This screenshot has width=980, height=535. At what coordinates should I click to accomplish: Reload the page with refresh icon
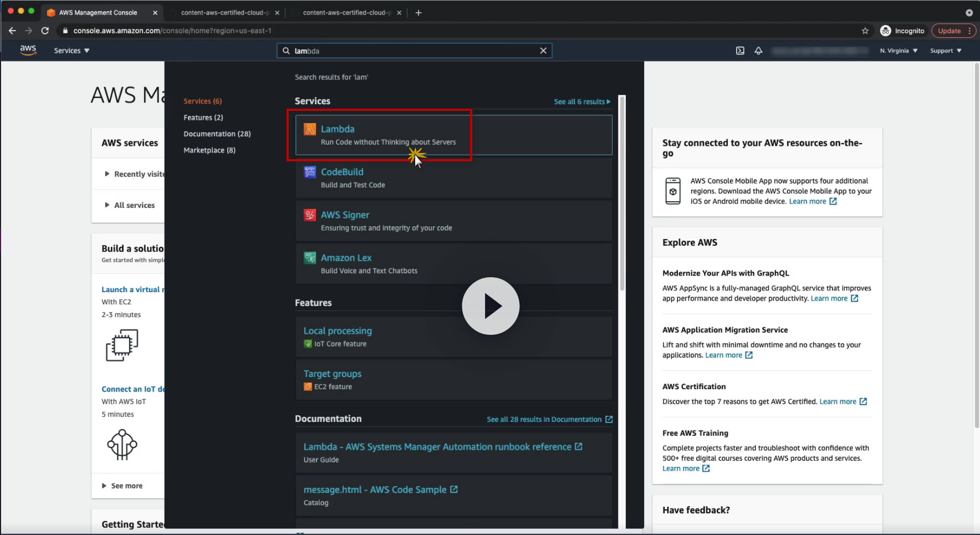[45, 30]
